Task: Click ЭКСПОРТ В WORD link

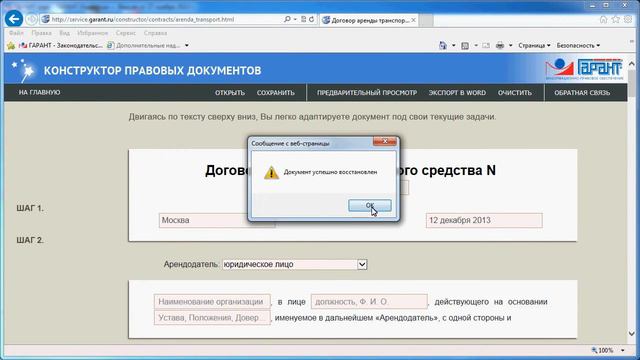Action: pos(457,93)
